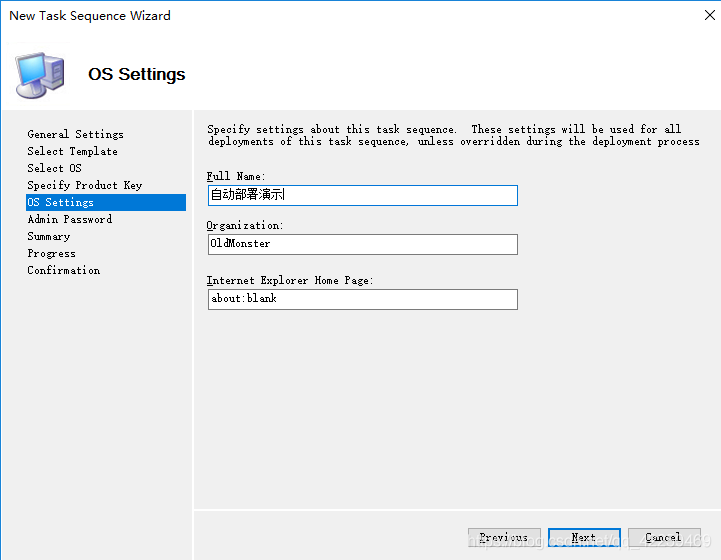Switch to the Admin Password step
This screenshot has height=560, width=721.
coord(70,219)
